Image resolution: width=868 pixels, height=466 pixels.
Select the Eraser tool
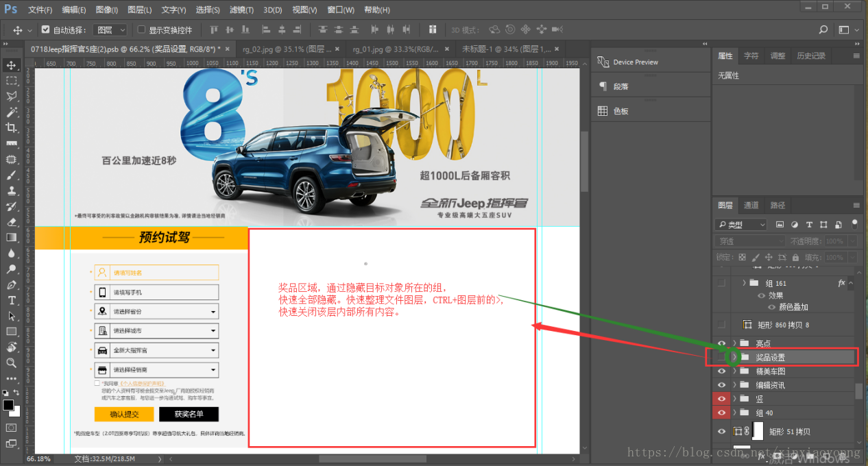pos(11,222)
